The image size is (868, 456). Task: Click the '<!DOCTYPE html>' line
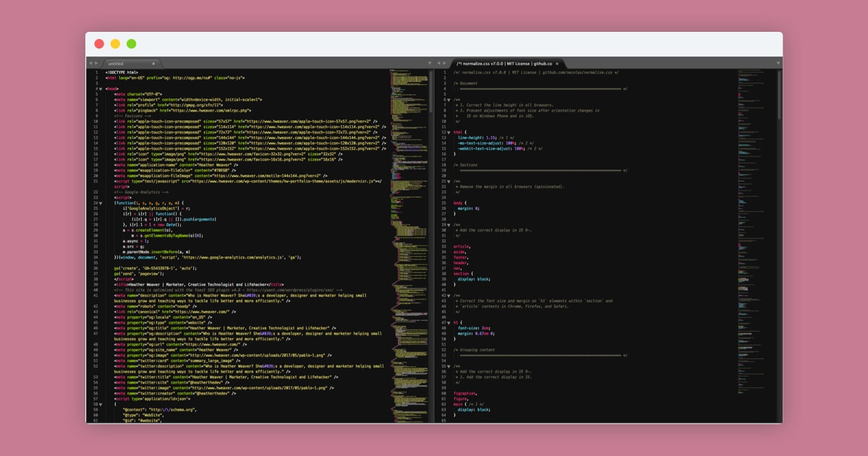[122, 72]
